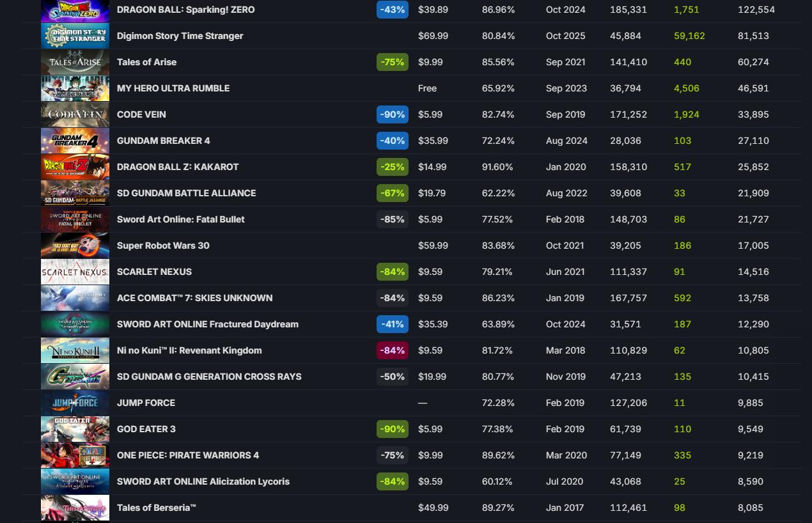The width and height of the screenshot is (812, 523).
Task: Click Ni no Kuni II's -84% discount badge
Action: pos(392,350)
